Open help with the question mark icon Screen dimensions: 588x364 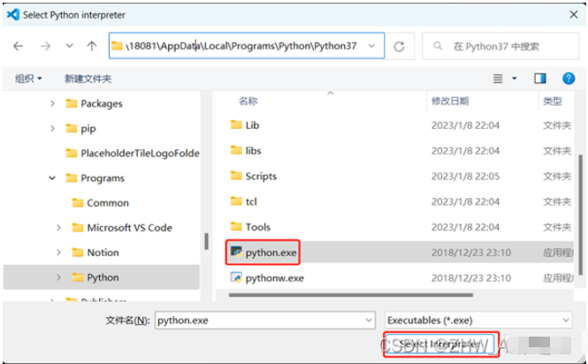(569, 79)
